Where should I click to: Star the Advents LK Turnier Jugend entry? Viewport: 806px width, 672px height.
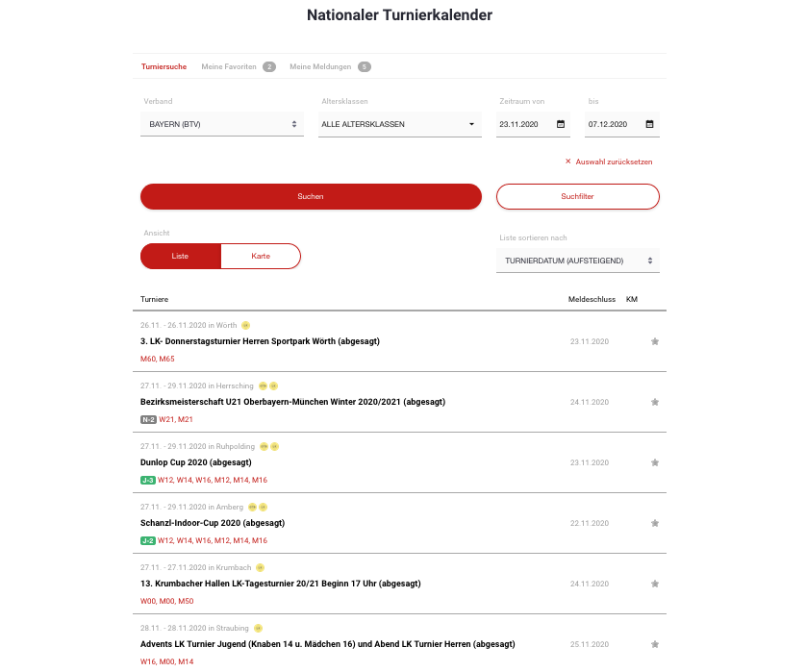[x=655, y=644]
